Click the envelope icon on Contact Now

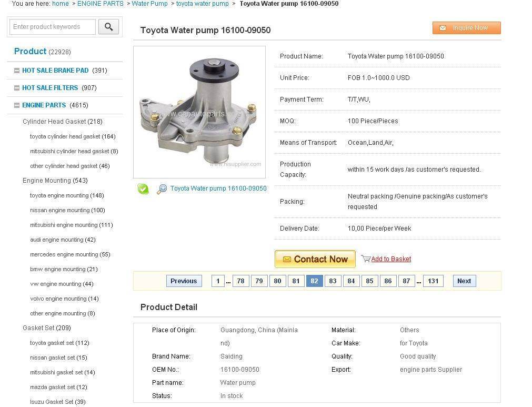click(x=287, y=260)
